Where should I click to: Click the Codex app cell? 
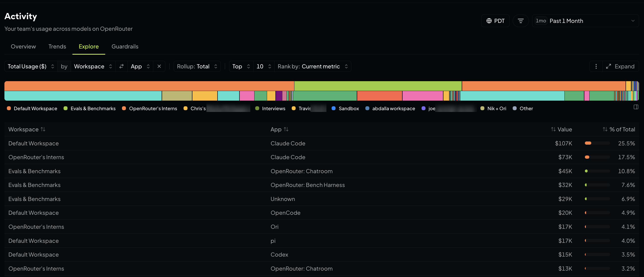click(x=279, y=255)
